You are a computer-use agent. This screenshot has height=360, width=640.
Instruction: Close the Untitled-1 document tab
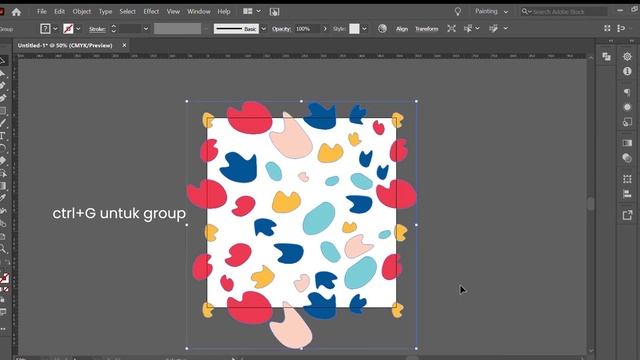point(124,45)
